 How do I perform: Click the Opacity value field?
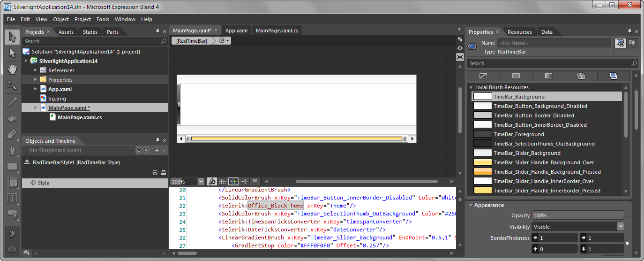(577, 215)
